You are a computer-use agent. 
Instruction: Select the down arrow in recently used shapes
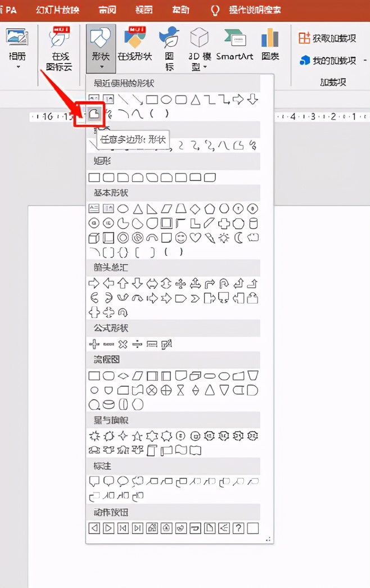253,99
